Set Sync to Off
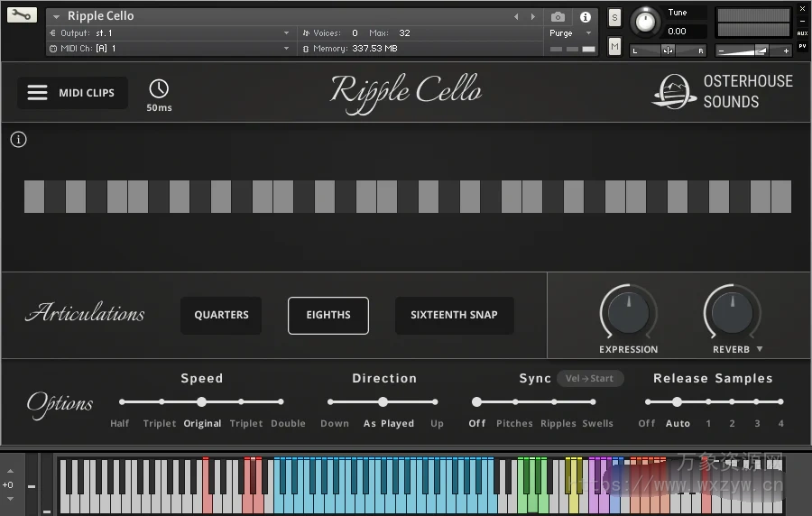Screen dimensions: 812x516 [x=477, y=423]
